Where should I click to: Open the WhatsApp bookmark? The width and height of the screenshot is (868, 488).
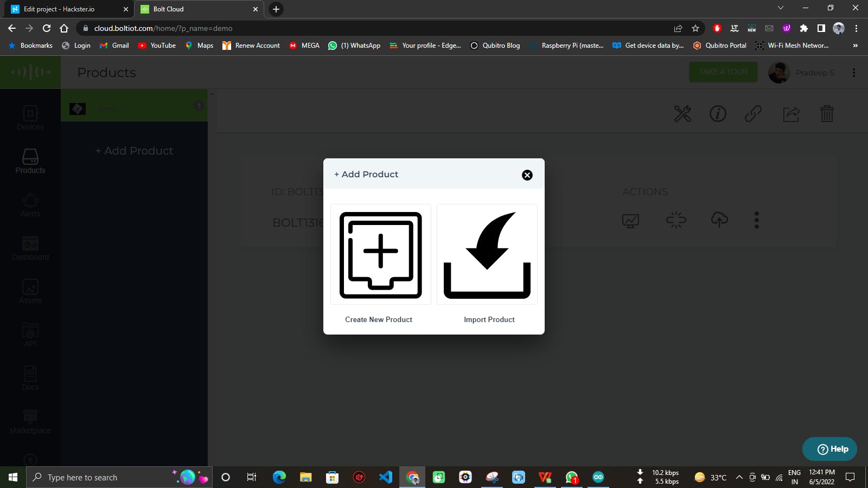tap(354, 46)
